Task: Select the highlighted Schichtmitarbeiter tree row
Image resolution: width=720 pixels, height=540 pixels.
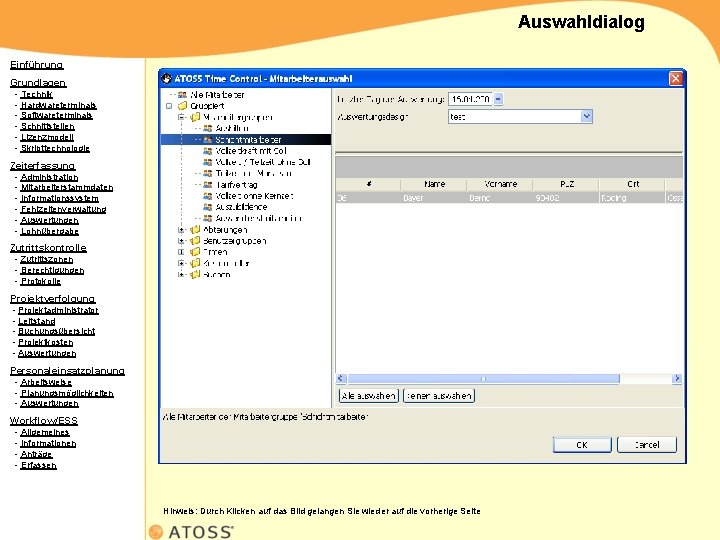Action: click(x=246, y=140)
